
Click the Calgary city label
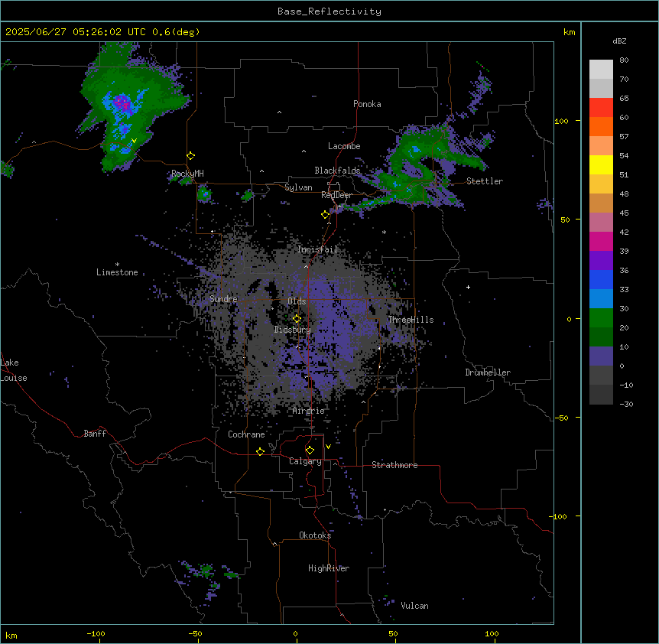tap(305, 461)
